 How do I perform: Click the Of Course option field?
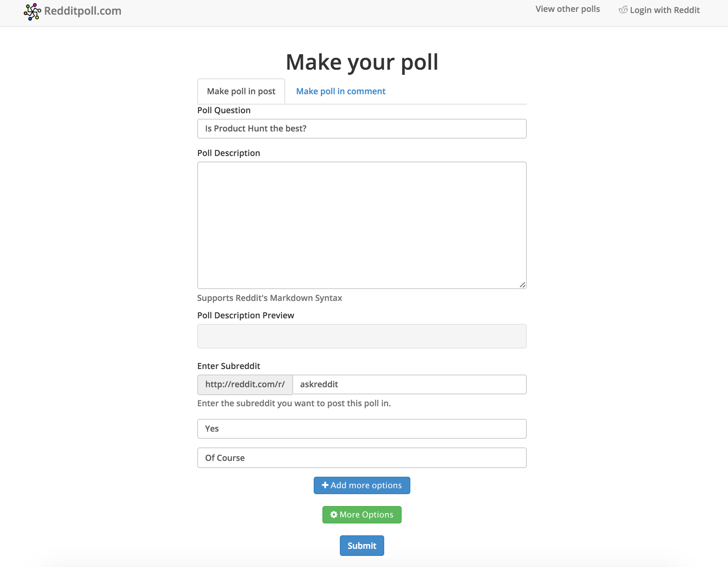361,458
